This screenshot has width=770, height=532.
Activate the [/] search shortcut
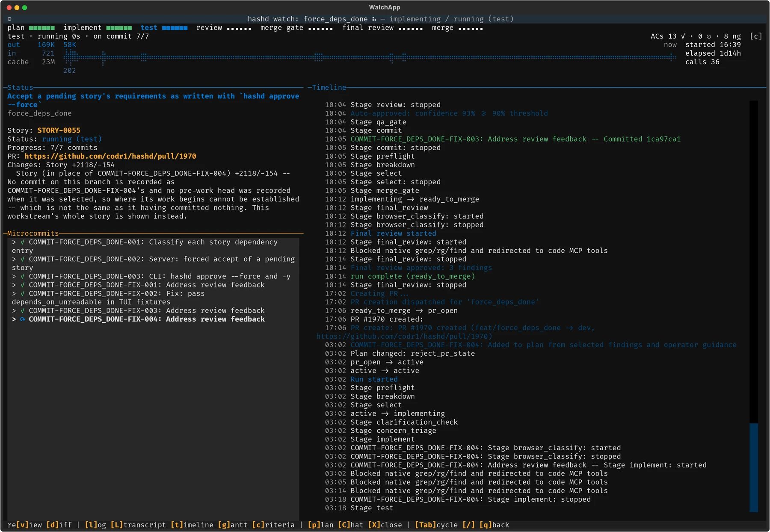[x=468, y=525]
